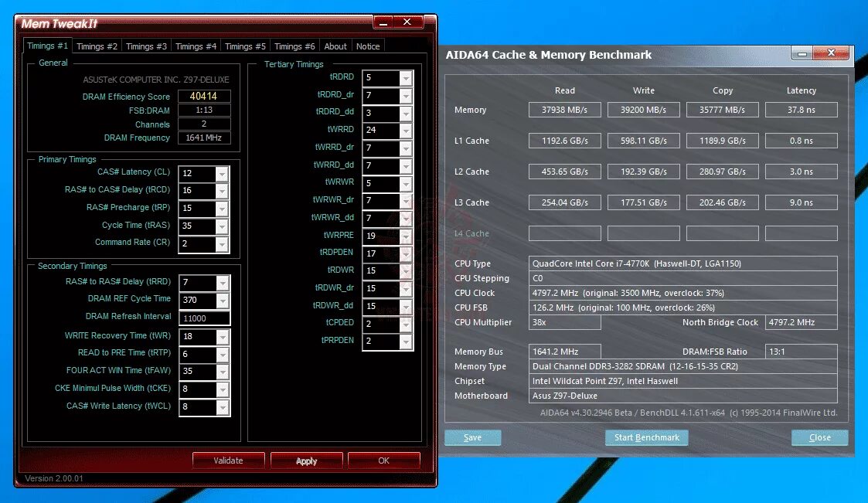
Task: Open the tRDRD_dd dropdown
Action: pyautogui.click(x=406, y=114)
